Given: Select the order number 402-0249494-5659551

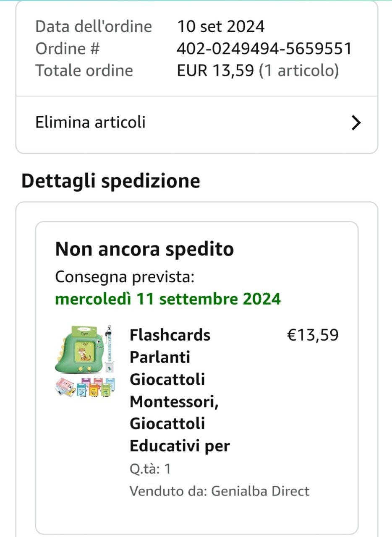Looking at the screenshot, I should (x=264, y=49).
